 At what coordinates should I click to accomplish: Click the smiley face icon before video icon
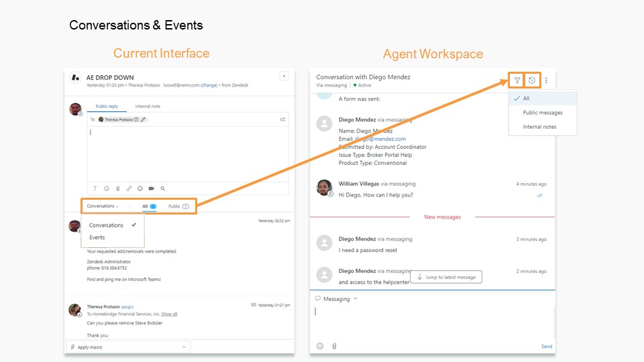[140, 188]
